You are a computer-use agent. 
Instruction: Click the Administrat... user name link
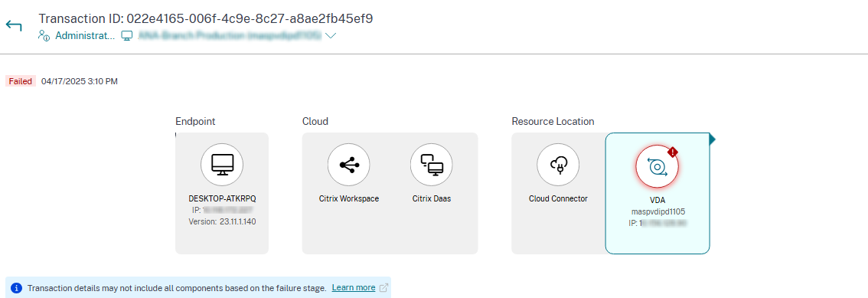click(x=85, y=35)
